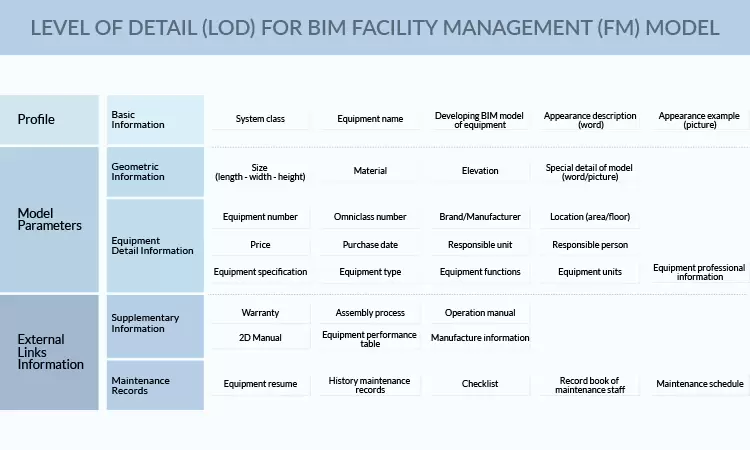Select the Basic Information subcategory
The width and height of the screenshot is (750, 450).
click(x=155, y=120)
